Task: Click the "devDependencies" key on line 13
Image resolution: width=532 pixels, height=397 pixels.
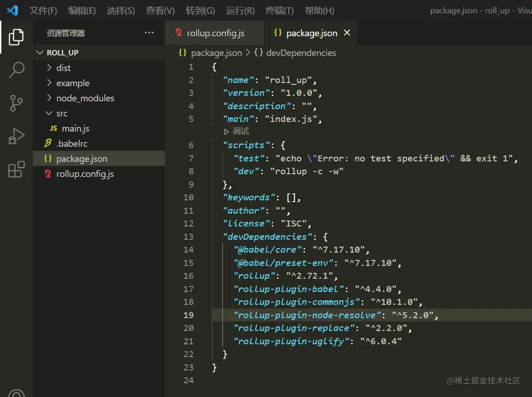Action: click(267, 237)
